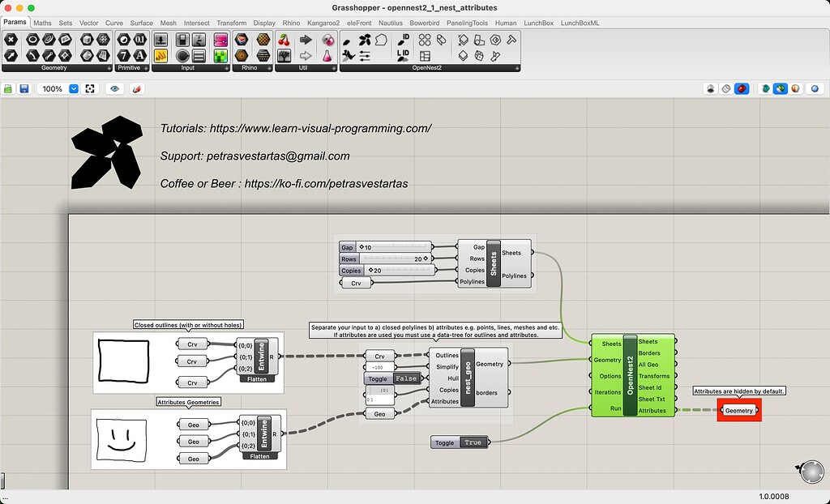Select a hexagonal parameter icon in the Geometry panel

11,38
